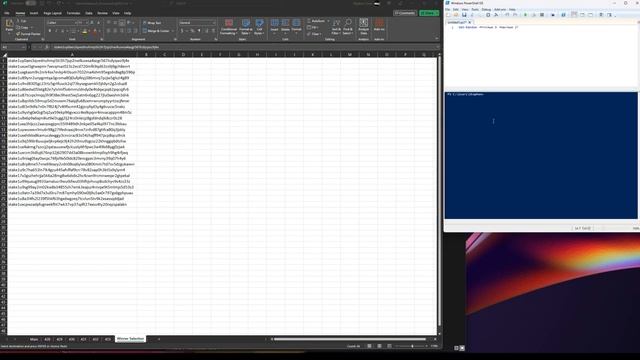Viewport: 640px width, 360px height.
Task: Click the green Share button
Action: pos(429,13)
